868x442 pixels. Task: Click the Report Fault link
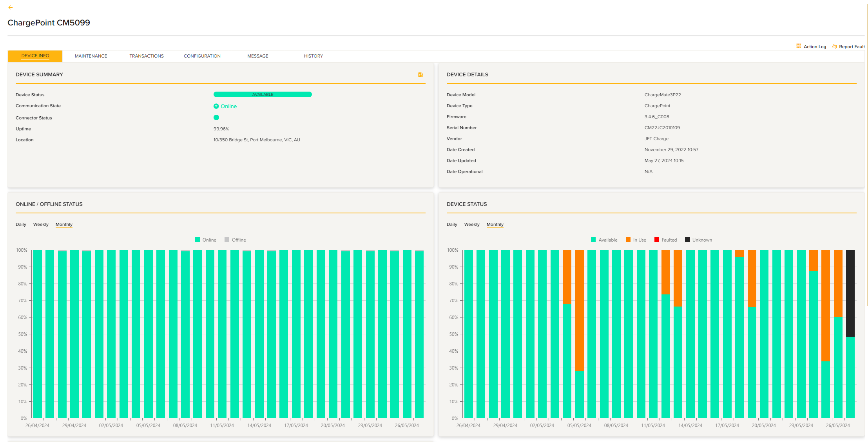point(852,47)
